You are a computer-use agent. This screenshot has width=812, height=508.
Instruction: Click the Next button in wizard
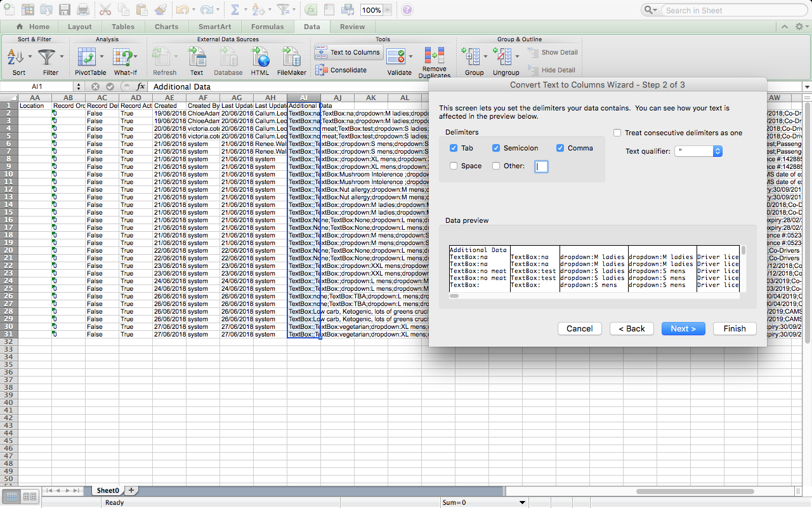683,328
